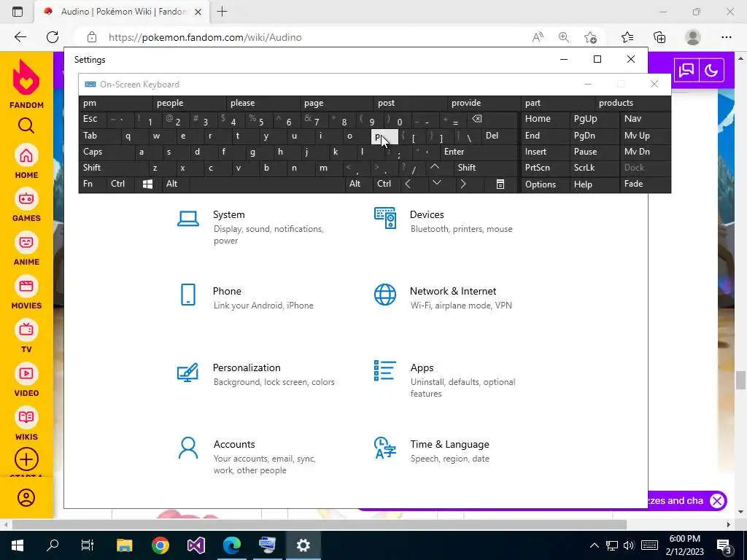The height and width of the screenshot is (560, 747).
Task: Open Edge Settings and more menu
Action: tap(726, 37)
